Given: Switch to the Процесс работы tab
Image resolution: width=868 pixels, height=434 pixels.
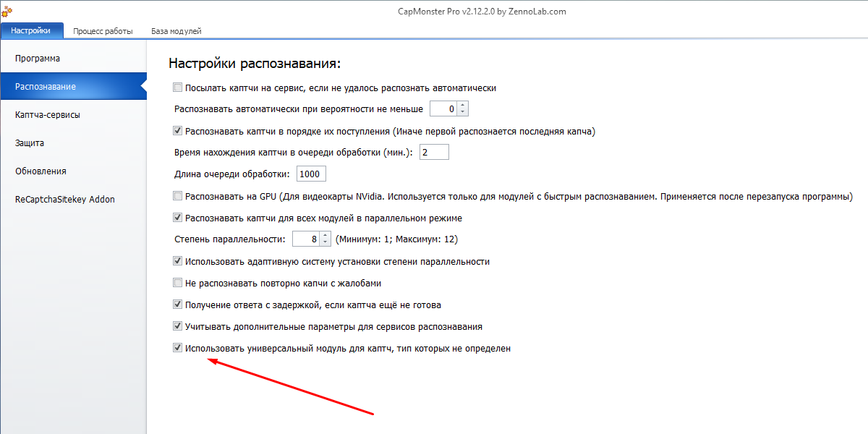Looking at the screenshot, I should pyautogui.click(x=103, y=31).
